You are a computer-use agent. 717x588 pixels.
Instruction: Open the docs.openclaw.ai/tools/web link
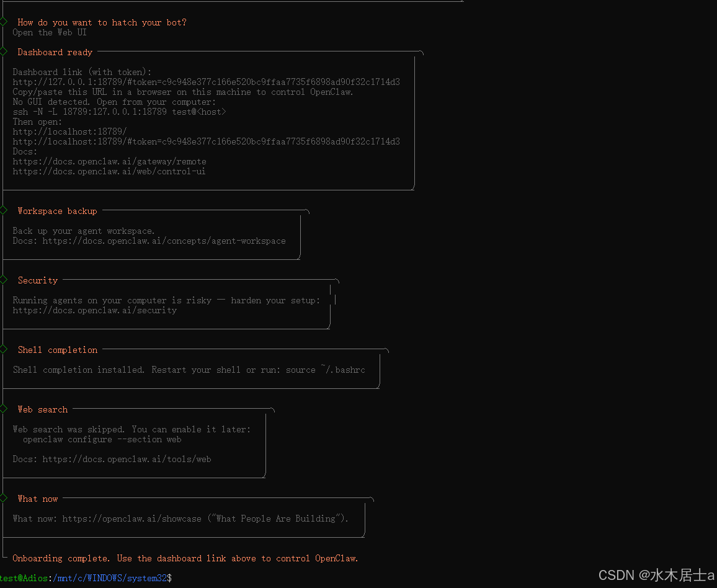coord(127,459)
